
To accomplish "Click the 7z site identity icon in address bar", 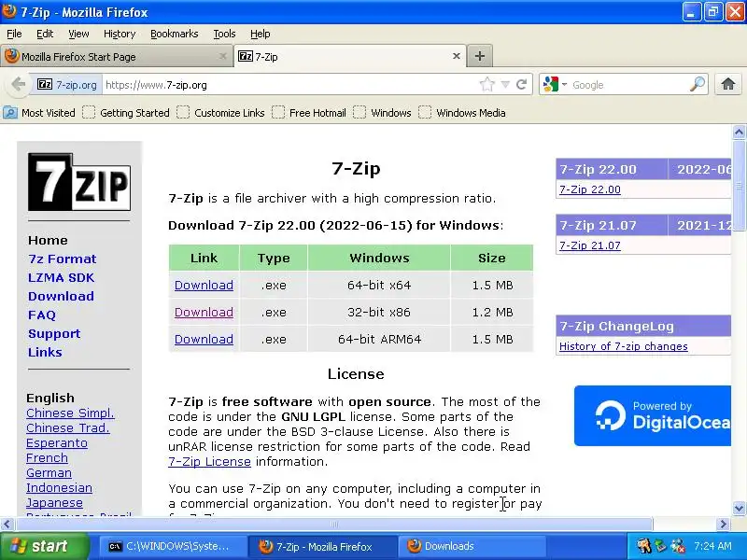I will (x=45, y=85).
